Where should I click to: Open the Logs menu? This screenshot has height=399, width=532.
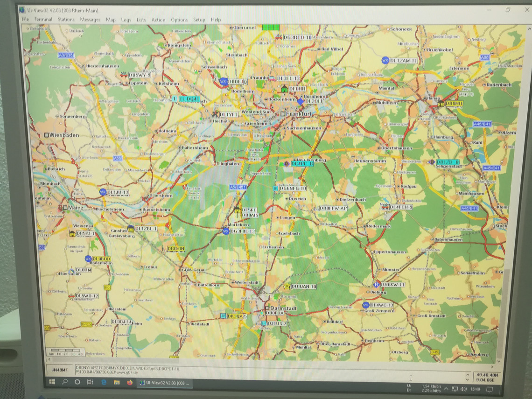(126, 20)
